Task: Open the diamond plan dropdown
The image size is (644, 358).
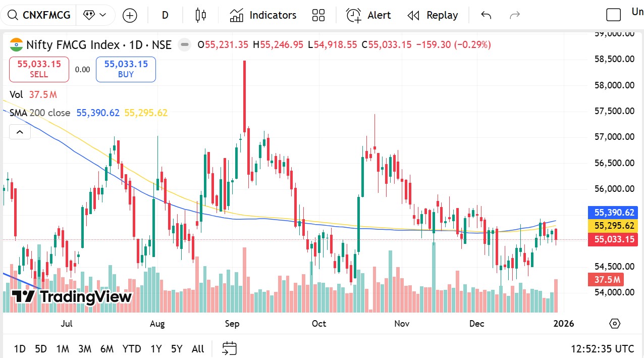Action: pos(95,15)
